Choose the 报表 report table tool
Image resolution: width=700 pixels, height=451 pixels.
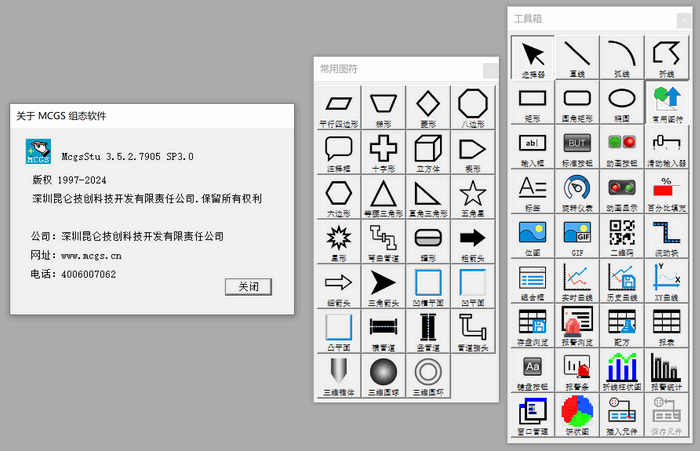coord(667,326)
